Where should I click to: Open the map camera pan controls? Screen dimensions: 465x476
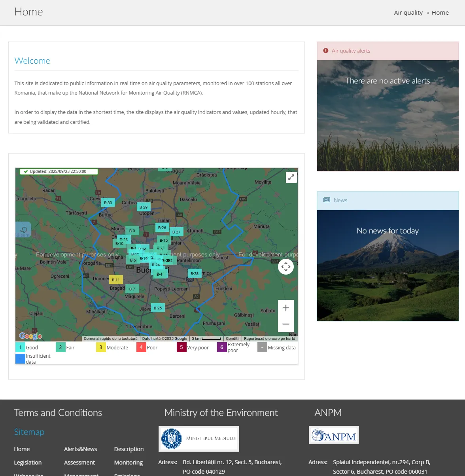pos(286,267)
